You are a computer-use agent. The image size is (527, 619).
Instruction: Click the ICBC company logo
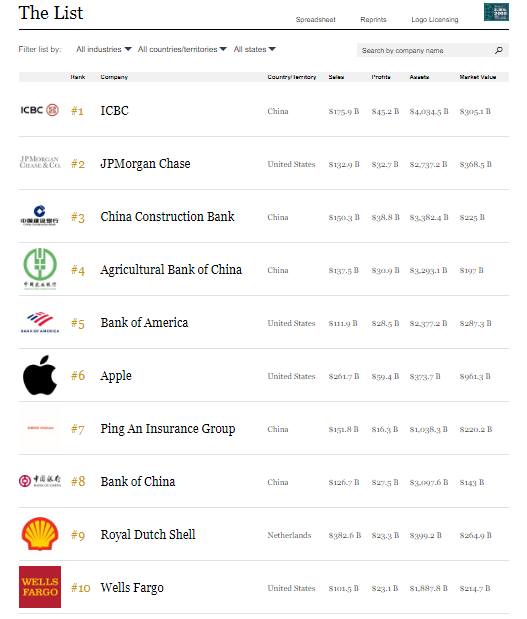tap(39, 110)
